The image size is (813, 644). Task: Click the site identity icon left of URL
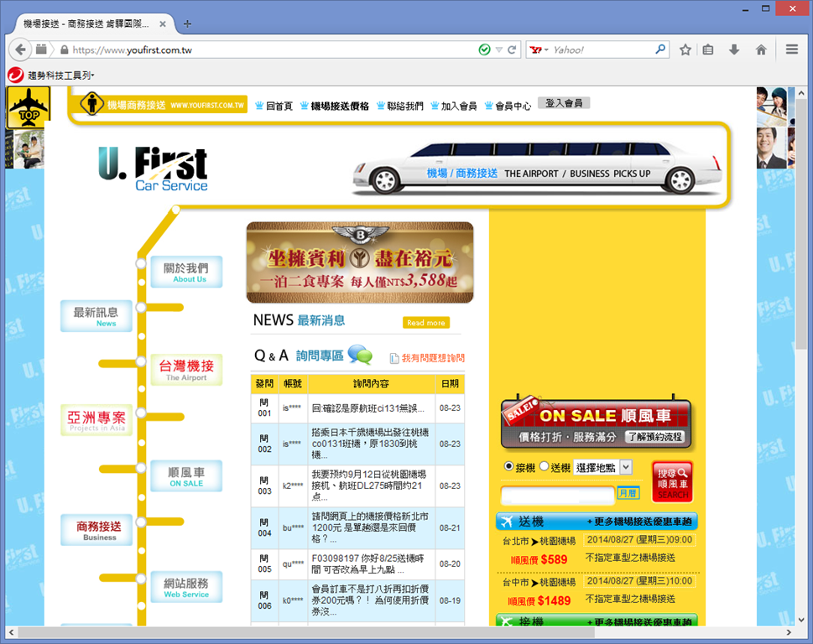point(65,49)
